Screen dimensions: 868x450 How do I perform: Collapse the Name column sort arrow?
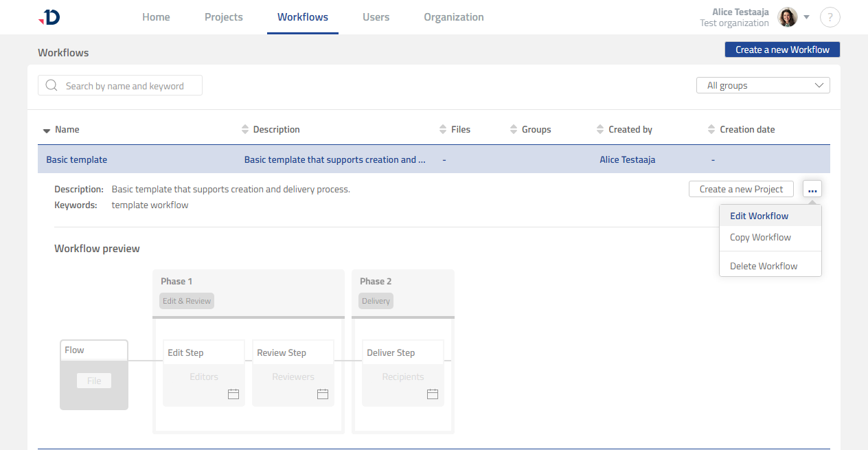click(47, 129)
